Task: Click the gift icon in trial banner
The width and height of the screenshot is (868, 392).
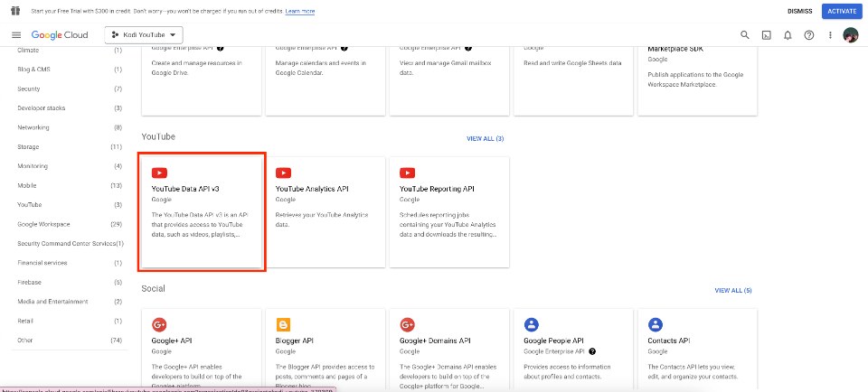Action: pos(15,11)
